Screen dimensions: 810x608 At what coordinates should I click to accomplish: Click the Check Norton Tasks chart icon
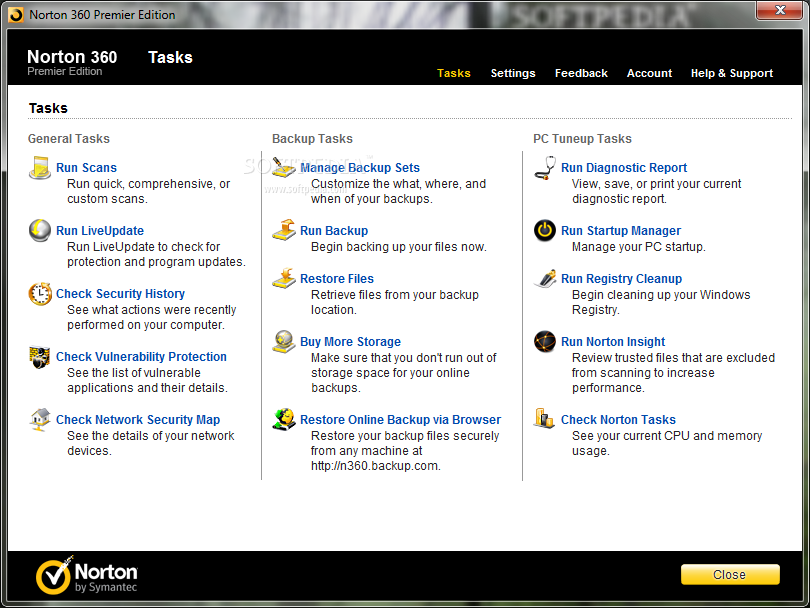pyautogui.click(x=544, y=418)
